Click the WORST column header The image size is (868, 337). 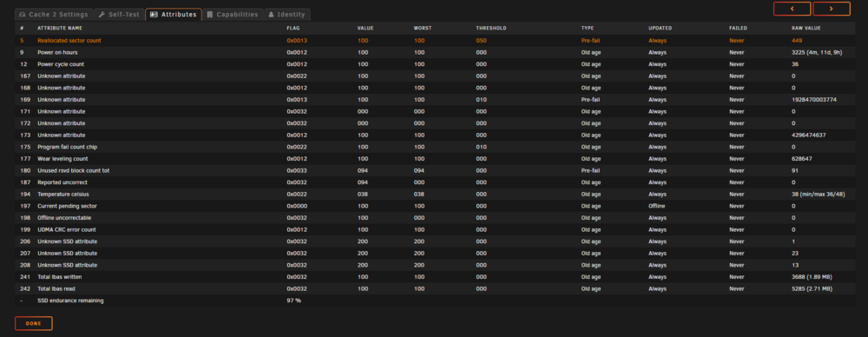click(423, 28)
